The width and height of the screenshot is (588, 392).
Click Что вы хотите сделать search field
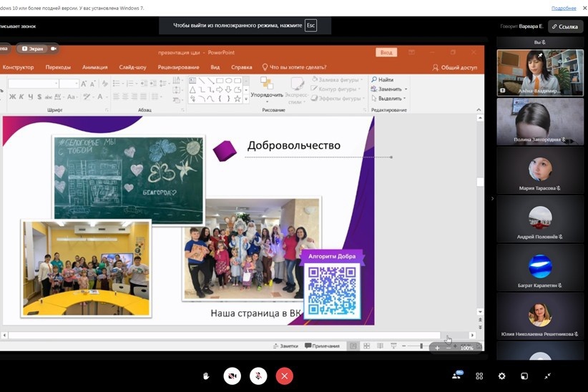click(294, 67)
